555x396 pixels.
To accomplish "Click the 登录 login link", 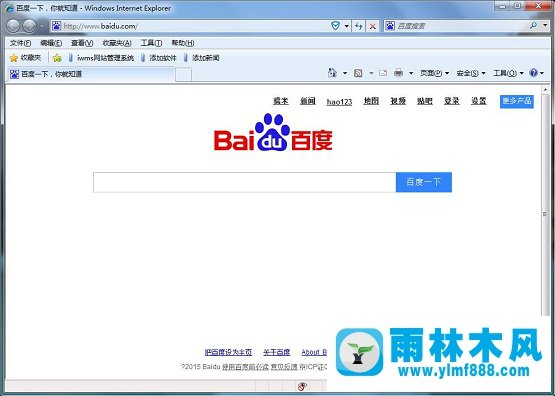I will [452, 101].
